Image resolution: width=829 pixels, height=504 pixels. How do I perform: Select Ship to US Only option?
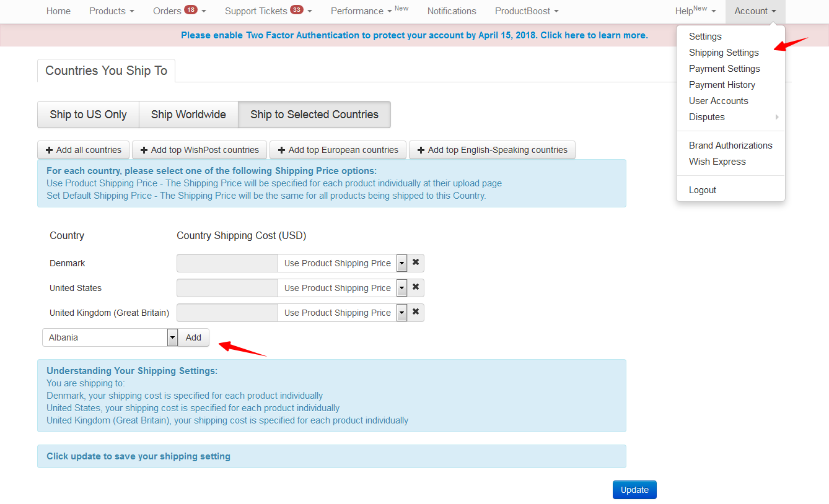coord(88,115)
